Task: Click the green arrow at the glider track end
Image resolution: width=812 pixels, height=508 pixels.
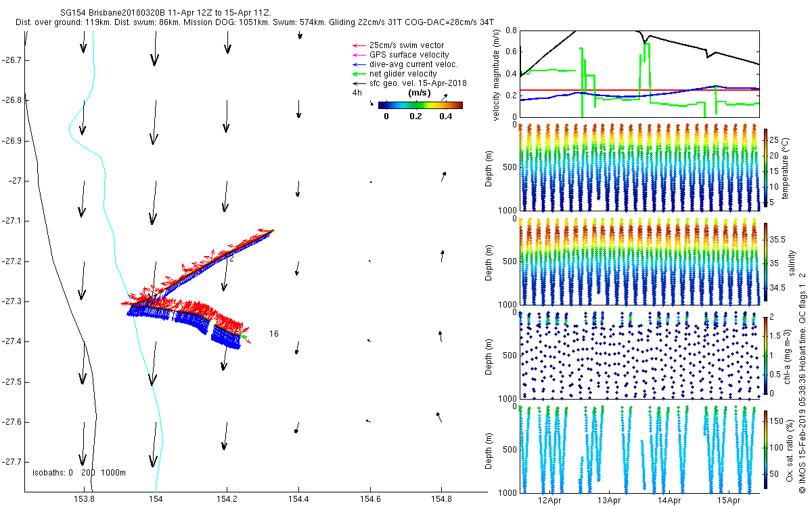Action: [x=244, y=337]
